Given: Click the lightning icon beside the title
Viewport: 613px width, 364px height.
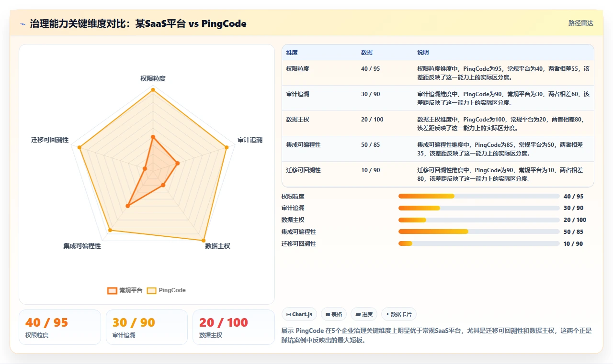Looking at the screenshot, I should (23, 23).
